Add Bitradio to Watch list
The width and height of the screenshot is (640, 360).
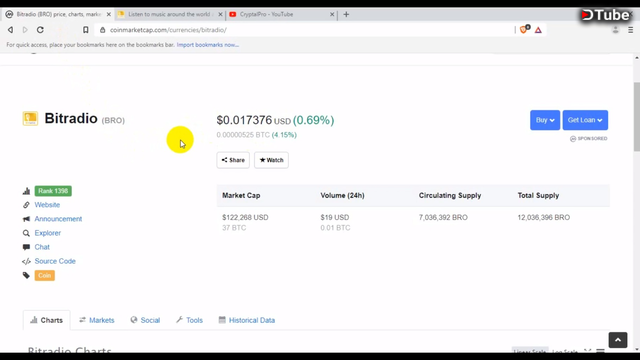(x=271, y=160)
